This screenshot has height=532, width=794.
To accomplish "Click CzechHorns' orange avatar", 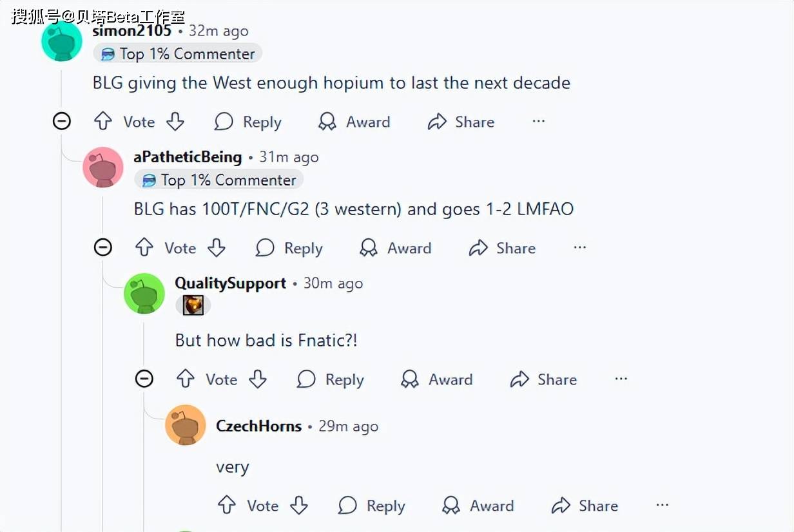I will 186,425.
